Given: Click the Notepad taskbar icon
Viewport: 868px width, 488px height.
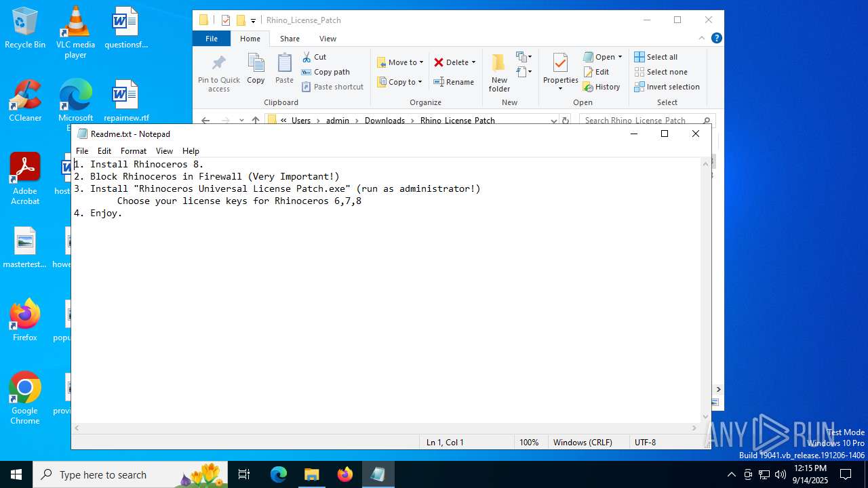Looking at the screenshot, I should pos(378,474).
